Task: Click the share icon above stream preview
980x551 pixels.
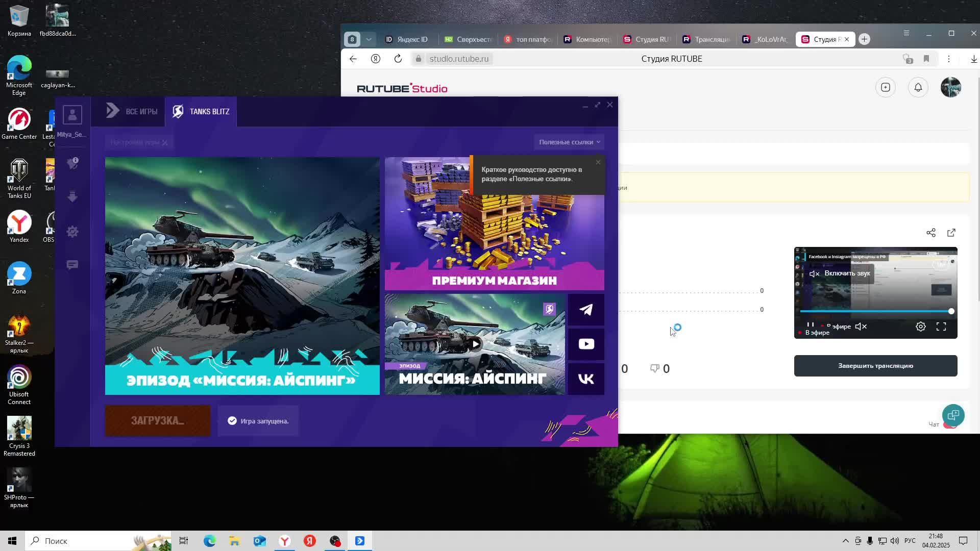Action: coord(930,233)
